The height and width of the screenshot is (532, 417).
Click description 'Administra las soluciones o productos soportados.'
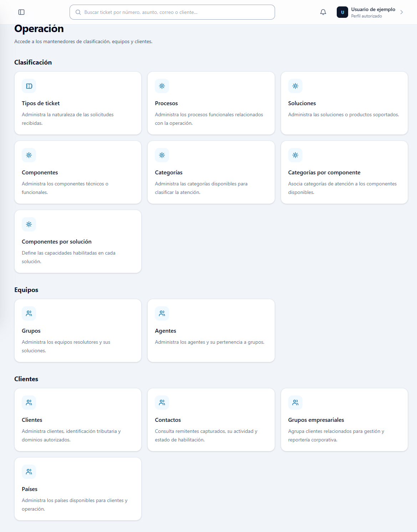344,115
